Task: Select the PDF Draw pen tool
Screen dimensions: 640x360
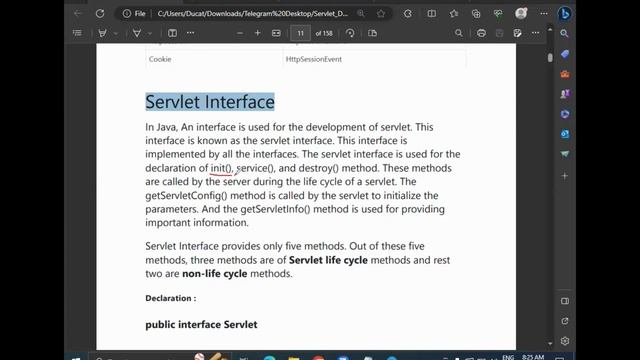Action: pyautogui.click(x=102, y=33)
